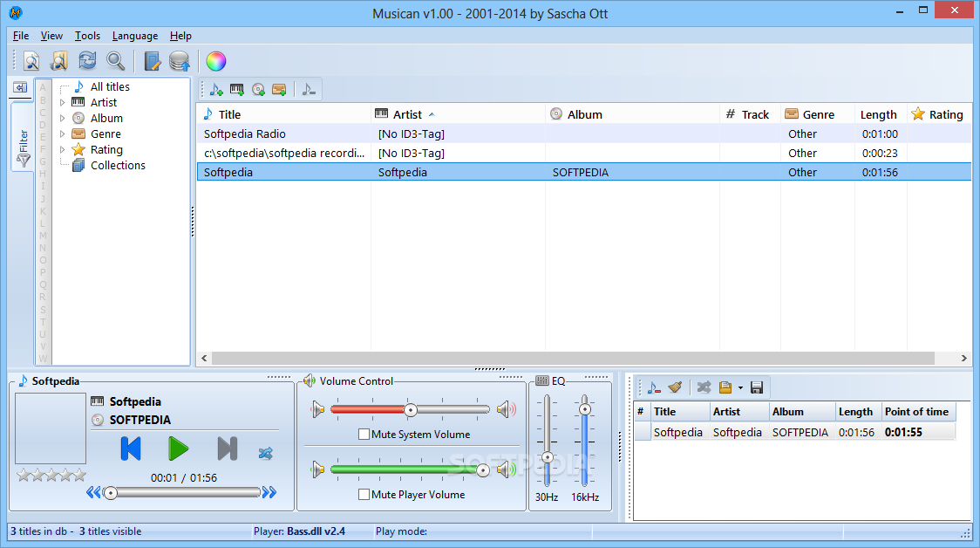This screenshot has height=548, width=980.
Task: Open the Tools menu
Action: [87, 36]
